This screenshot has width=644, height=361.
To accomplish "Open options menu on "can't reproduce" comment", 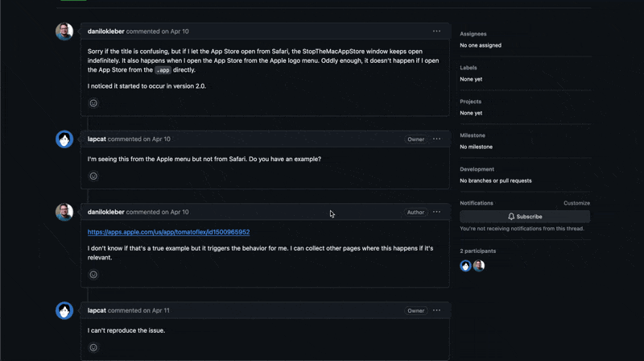I will [x=436, y=310].
